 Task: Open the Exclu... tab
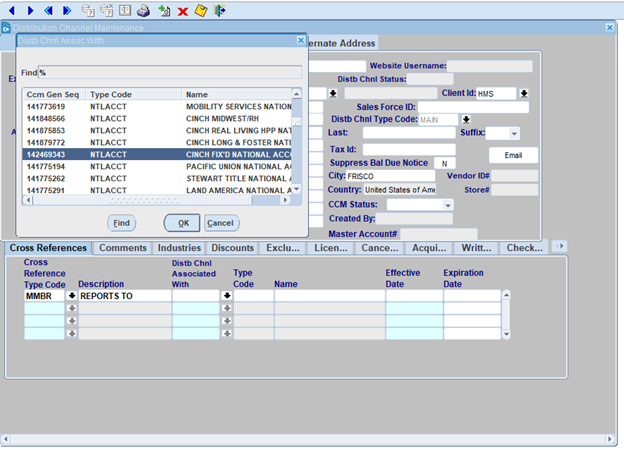[x=283, y=248]
